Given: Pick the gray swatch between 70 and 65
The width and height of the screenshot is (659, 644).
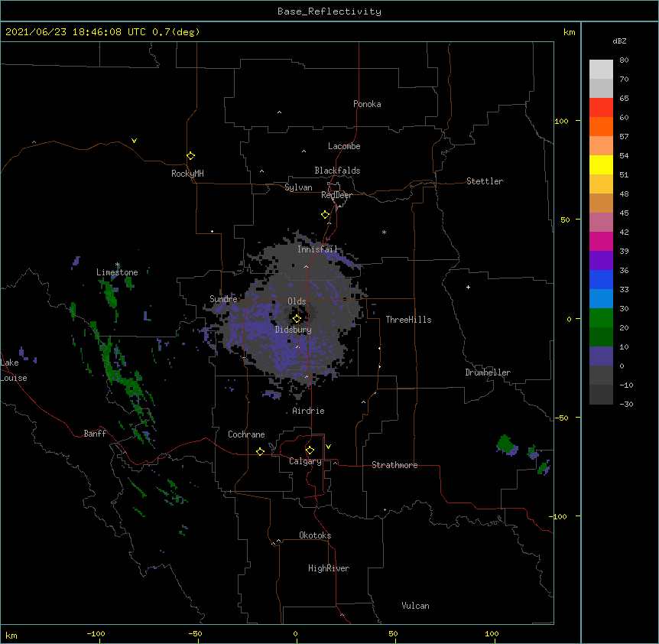Looking at the screenshot, I should tap(601, 88).
